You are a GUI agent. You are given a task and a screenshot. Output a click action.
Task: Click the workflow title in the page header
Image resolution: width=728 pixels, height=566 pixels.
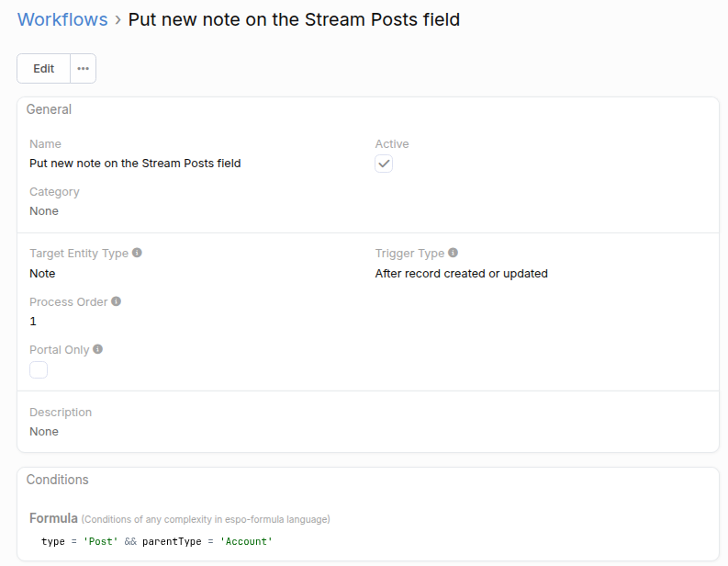[x=294, y=19]
